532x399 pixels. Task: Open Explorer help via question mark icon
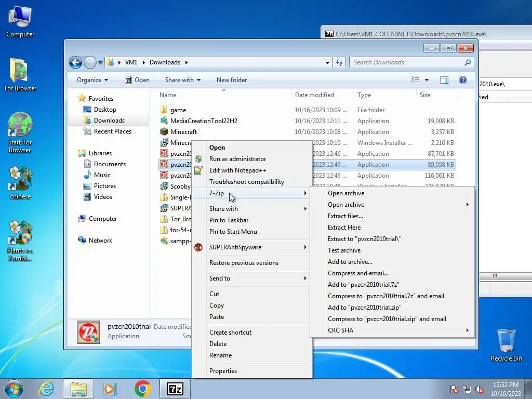tap(463, 80)
